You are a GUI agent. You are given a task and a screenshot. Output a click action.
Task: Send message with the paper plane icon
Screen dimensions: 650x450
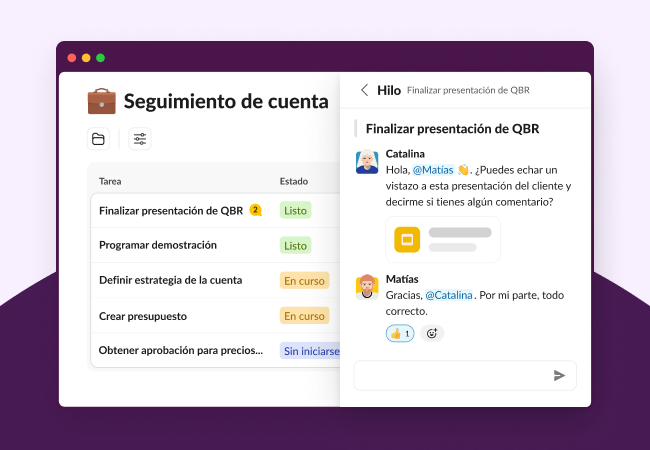coord(559,375)
